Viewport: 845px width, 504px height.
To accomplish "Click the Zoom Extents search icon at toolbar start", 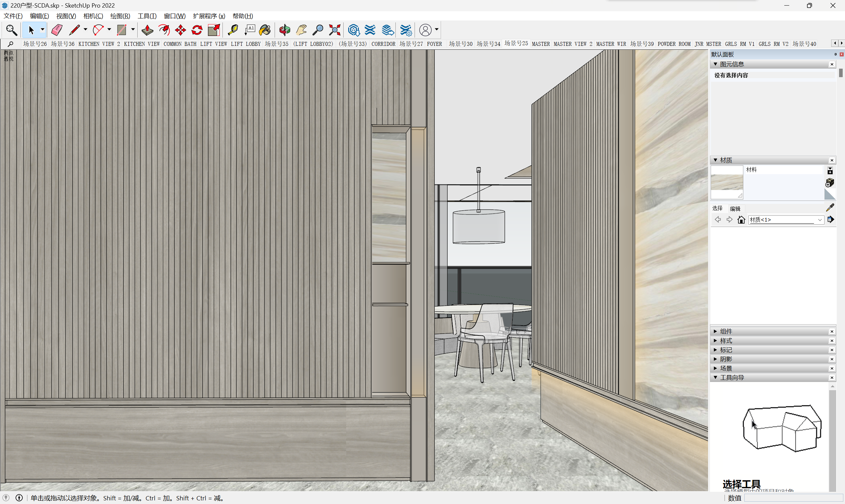I will pos(12,30).
